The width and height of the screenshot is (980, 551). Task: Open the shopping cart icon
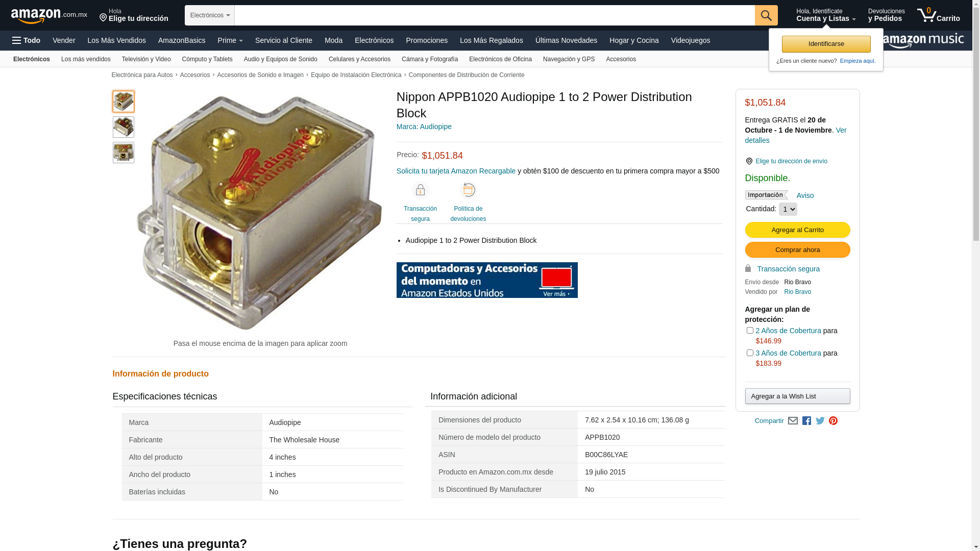(x=938, y=15)
